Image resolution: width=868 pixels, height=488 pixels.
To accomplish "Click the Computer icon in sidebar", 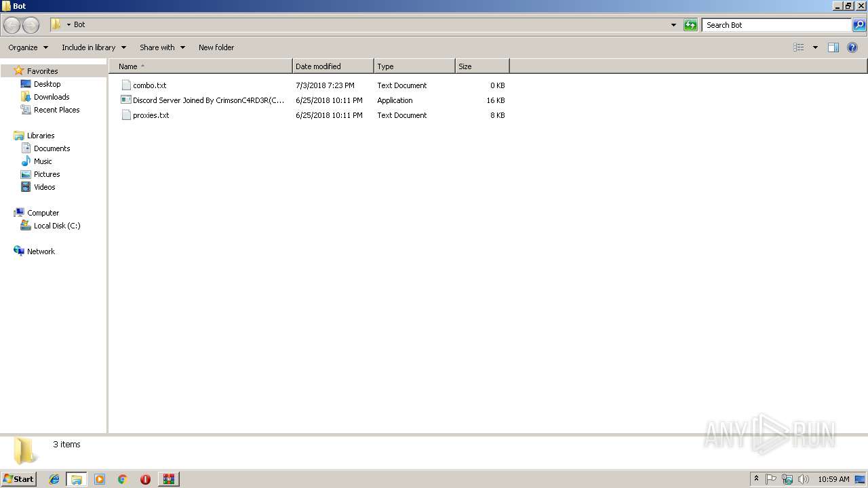I will (19, 213).
